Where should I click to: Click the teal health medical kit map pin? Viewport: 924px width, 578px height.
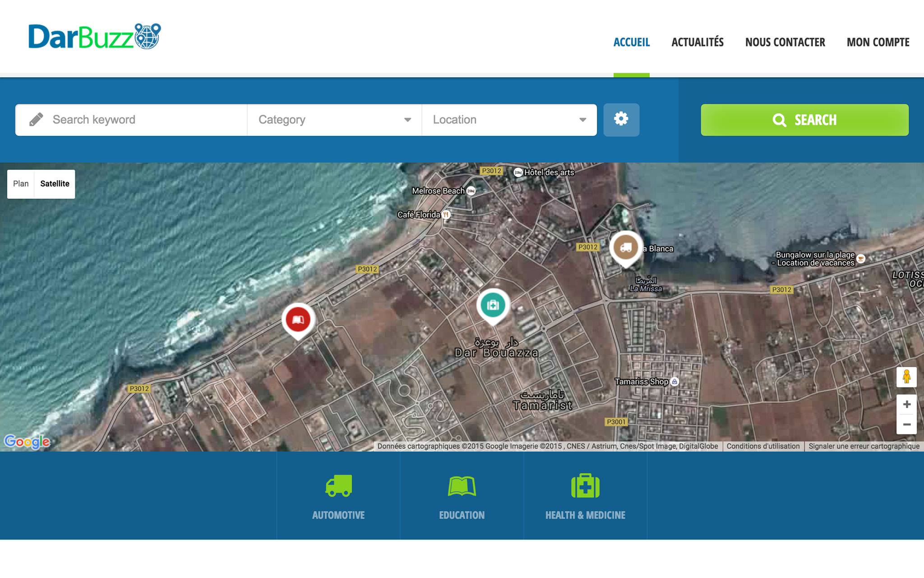tap(493, 307)
